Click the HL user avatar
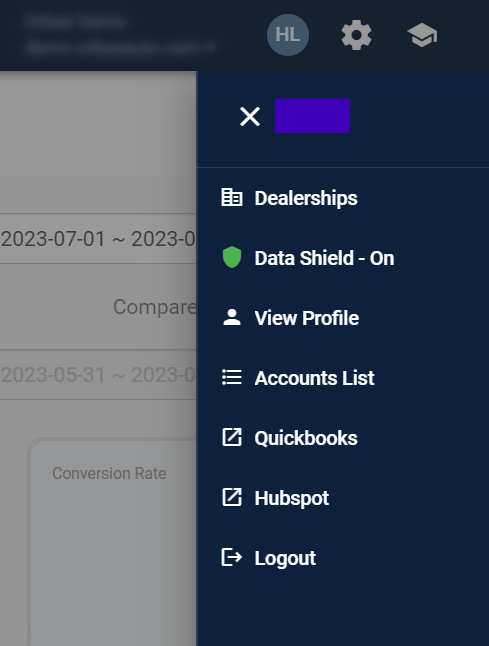The width and height of the screenshot is (489, 646). click(x=288, y=35)
